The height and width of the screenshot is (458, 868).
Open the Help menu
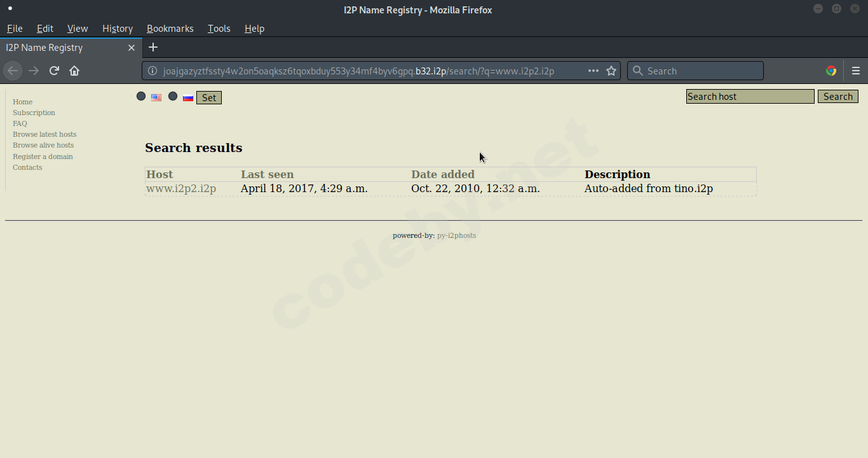(x=254, y=29)
